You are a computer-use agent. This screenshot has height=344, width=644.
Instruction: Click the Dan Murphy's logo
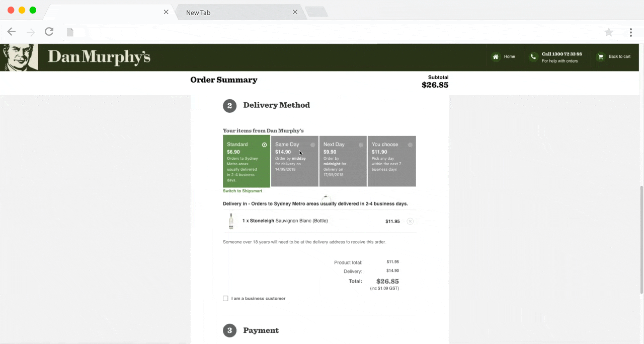(x=77, y=57)
